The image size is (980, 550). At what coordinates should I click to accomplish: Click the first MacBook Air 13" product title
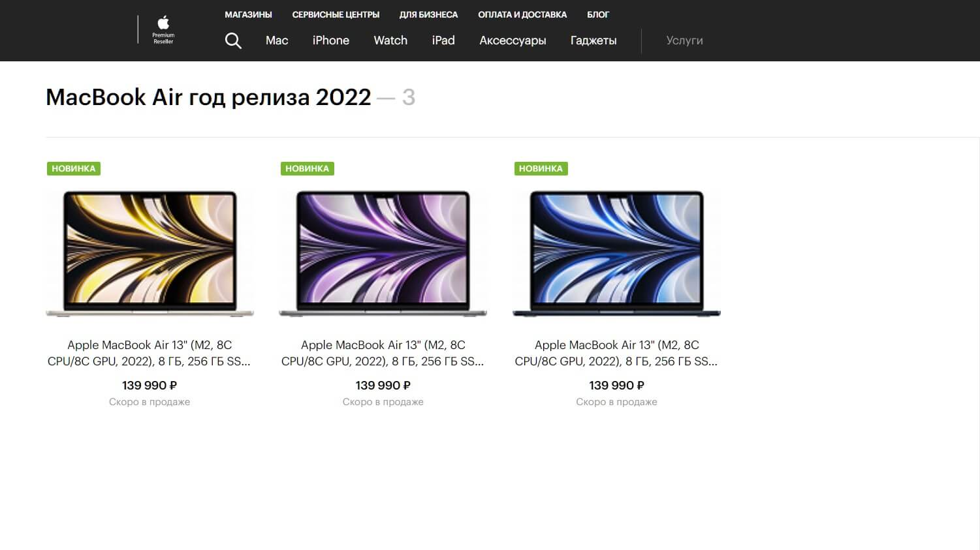coord(150,353)
